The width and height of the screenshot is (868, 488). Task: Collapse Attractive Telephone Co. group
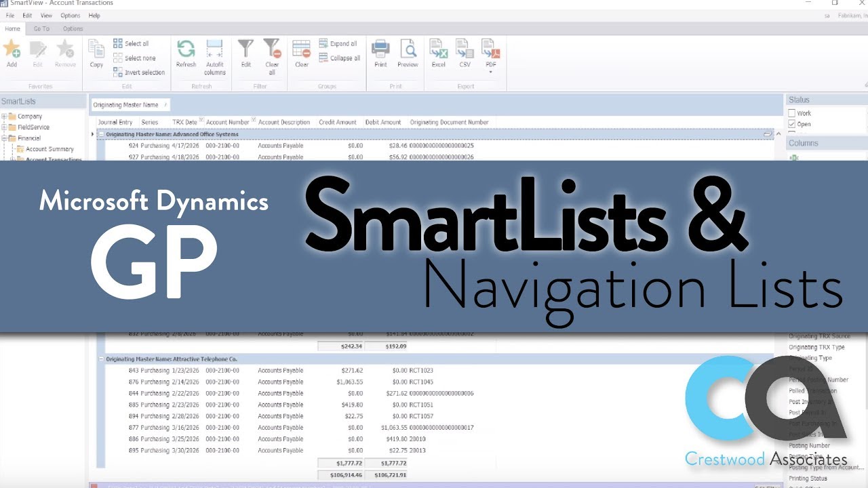[x=102, y=359]
